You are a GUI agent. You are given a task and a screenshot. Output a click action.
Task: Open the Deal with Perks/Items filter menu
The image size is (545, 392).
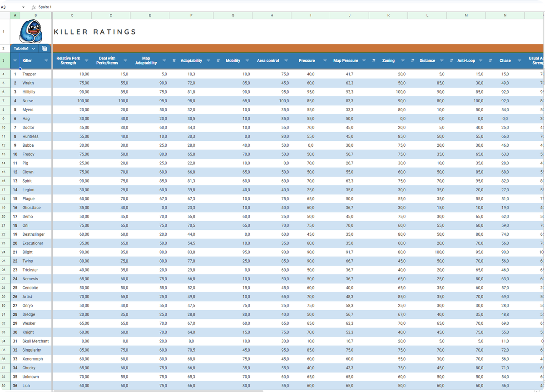125,60
